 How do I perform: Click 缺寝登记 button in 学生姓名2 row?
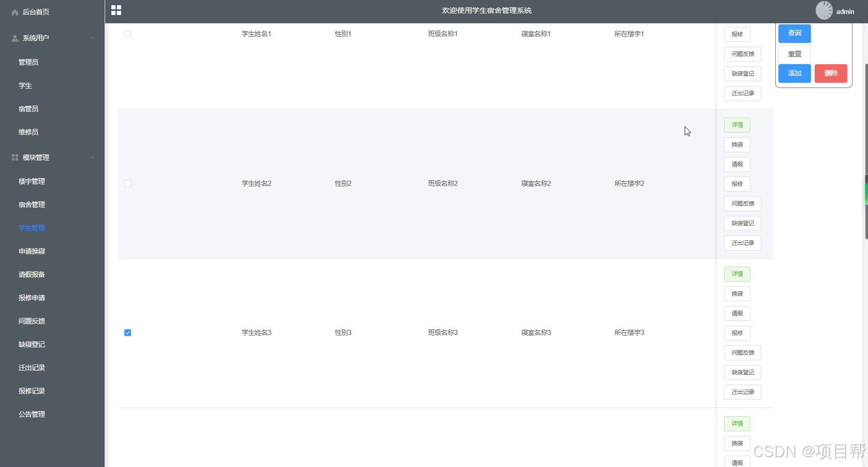point(743,223)
